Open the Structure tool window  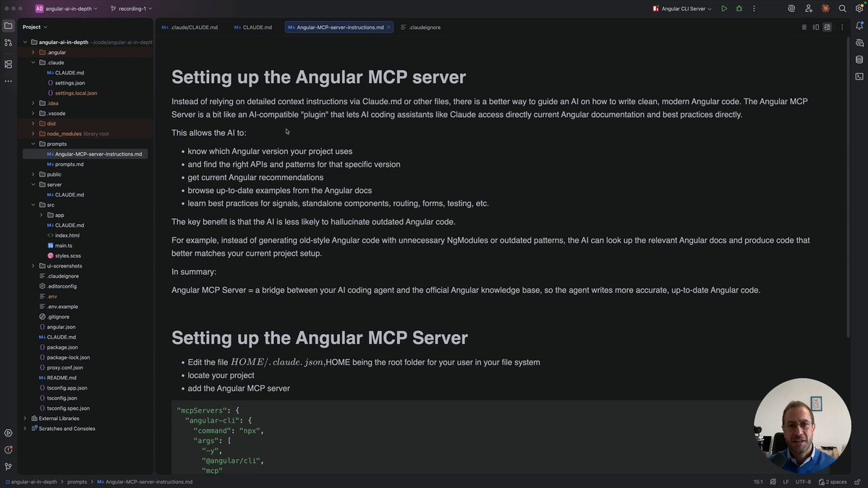[x=8, y=64]
